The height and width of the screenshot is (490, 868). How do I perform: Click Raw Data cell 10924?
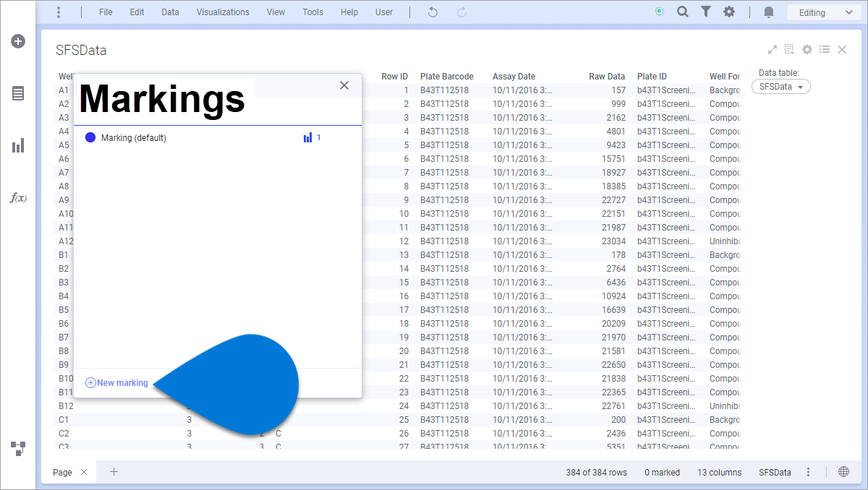click(613, 296)
